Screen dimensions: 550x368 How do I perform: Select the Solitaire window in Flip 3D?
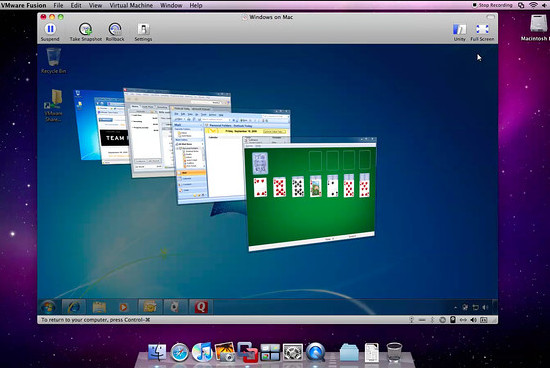coord(311,195)
